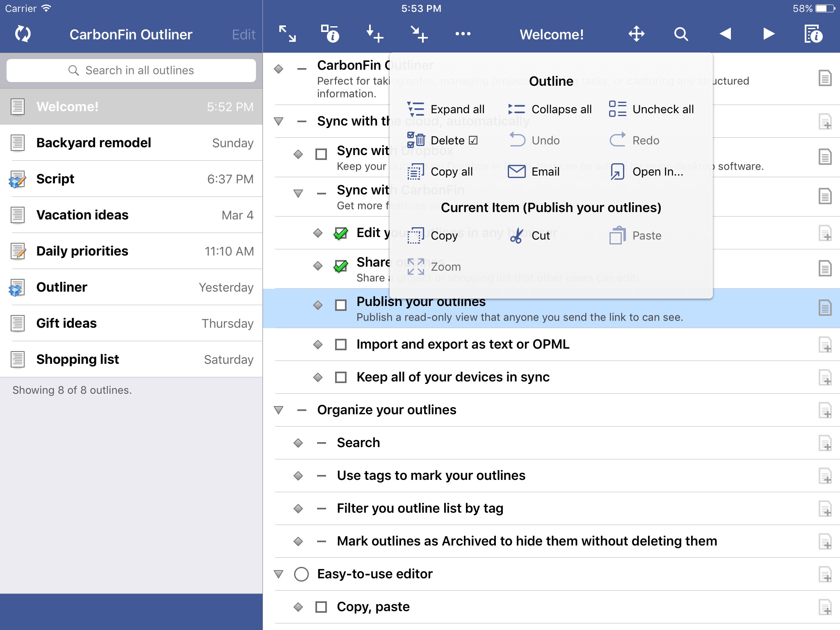The height and width of the screenshot is (630, 840).
Task: Click the Zoom icon for current item
Action: [x=417, y=266]
